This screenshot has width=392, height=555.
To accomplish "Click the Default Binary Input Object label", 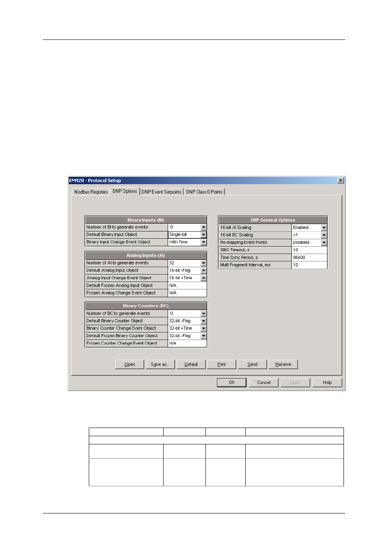I will (112, 235).
